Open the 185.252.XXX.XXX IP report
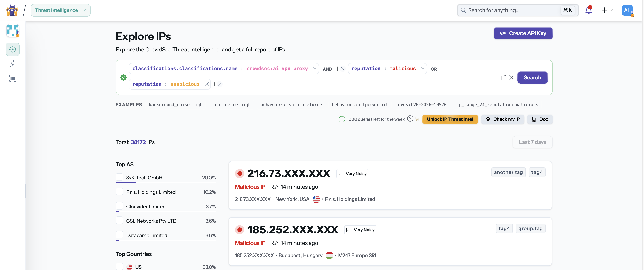644x270 pixels. coord(293,230)
